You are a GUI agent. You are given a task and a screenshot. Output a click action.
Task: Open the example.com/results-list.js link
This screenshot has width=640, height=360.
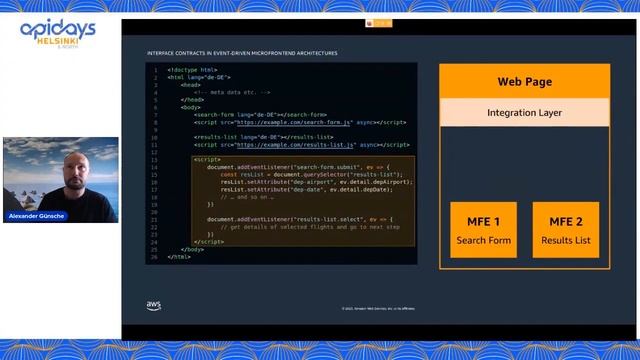pyautogui.click(x=295, y=145)
